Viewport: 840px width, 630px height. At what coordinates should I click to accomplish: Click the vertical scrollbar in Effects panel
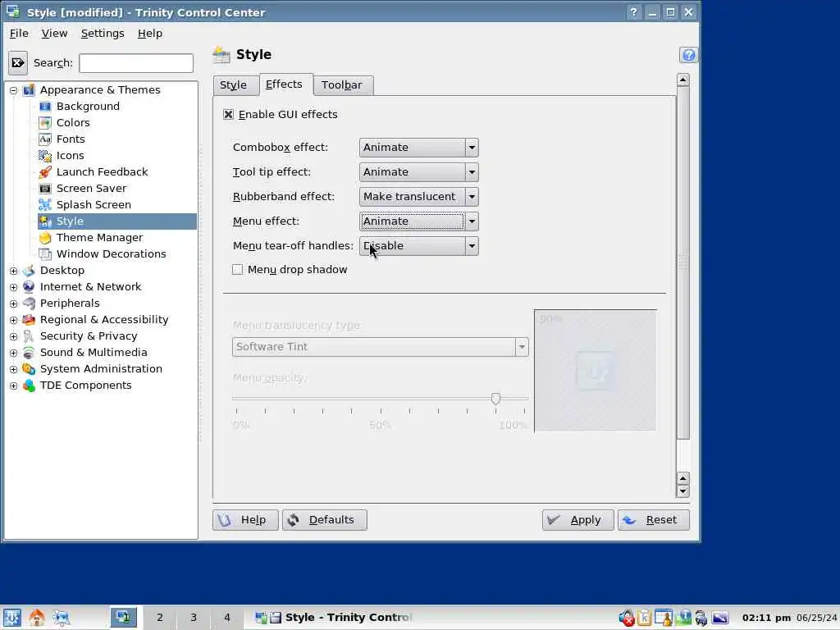[683, 262]
